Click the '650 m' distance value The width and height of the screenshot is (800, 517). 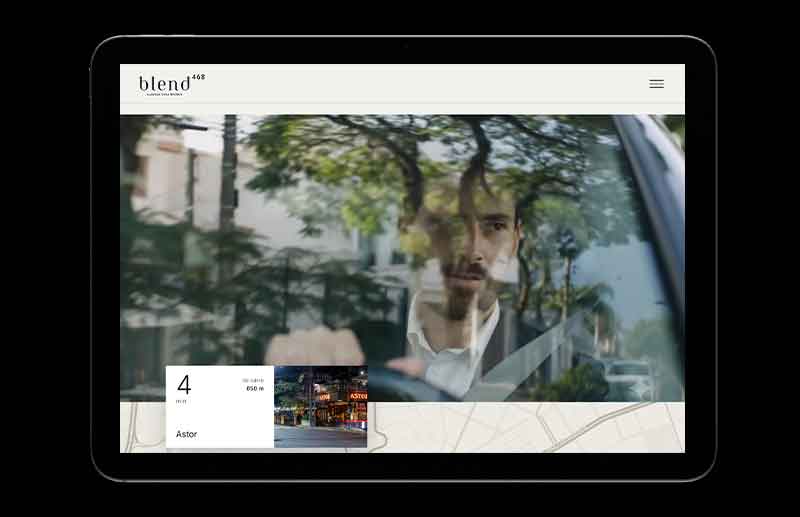[255, 388]
